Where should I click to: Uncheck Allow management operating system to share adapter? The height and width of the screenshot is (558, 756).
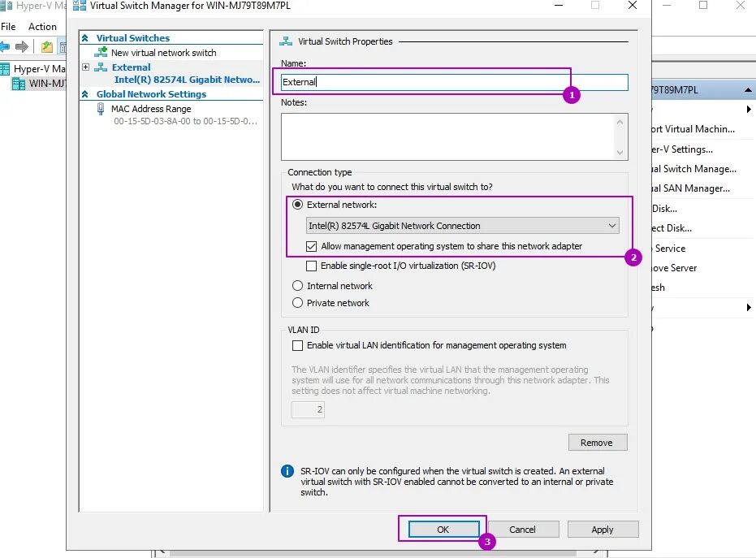pos(312,246)
